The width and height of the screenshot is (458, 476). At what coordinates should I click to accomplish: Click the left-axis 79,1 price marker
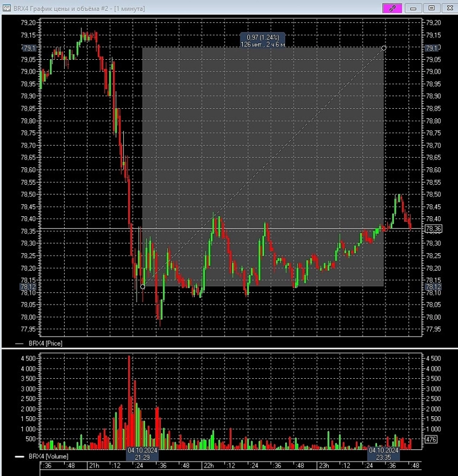click(x=29, y=48)
